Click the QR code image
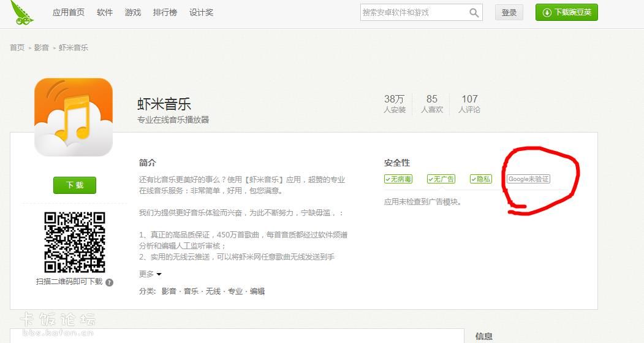The height and width of the screenshot is (343, 644). 74,242
